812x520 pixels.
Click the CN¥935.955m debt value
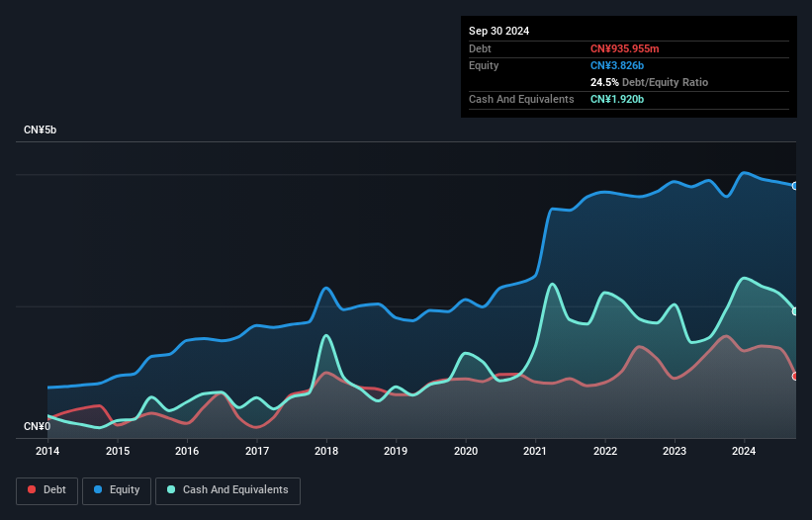pos(624,48)
